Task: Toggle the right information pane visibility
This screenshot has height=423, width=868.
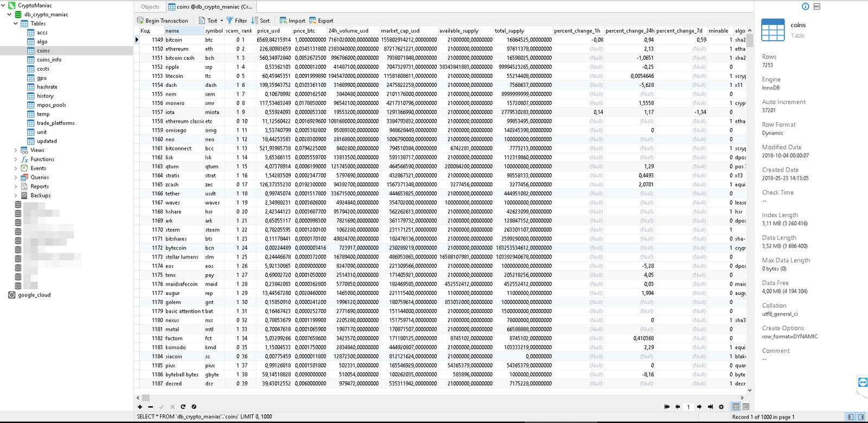Action: pyautogui.click(x=861, y=417)
